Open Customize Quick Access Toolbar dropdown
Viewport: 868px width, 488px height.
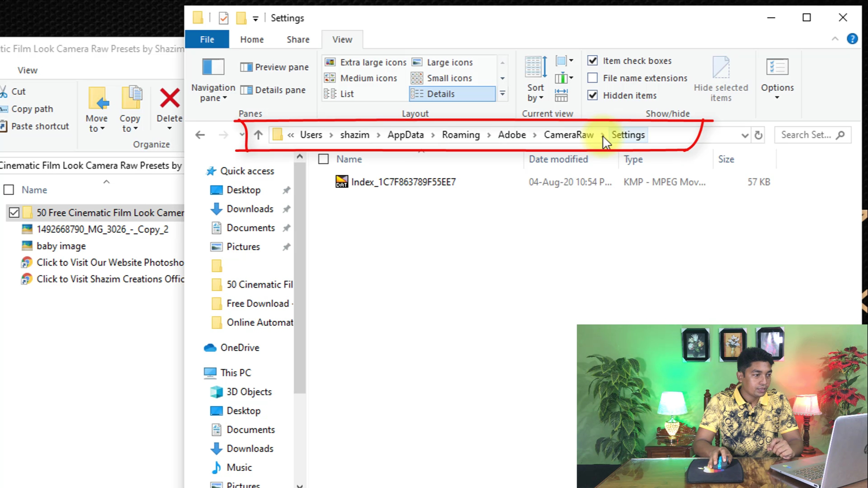pos(255,19)
